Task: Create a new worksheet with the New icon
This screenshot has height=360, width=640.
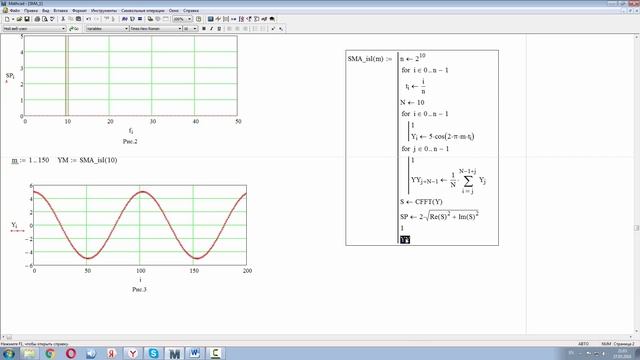Action: [x=7, y=19]
